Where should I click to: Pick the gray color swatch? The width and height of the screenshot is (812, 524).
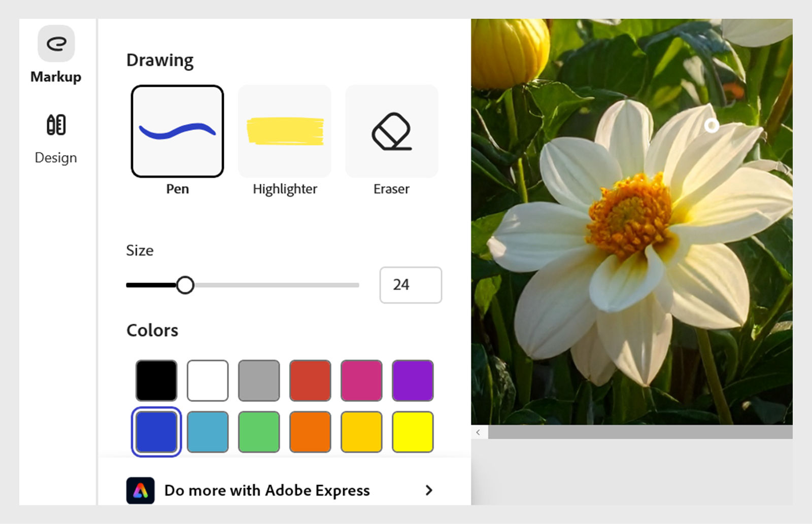click(x=258, y=380)
